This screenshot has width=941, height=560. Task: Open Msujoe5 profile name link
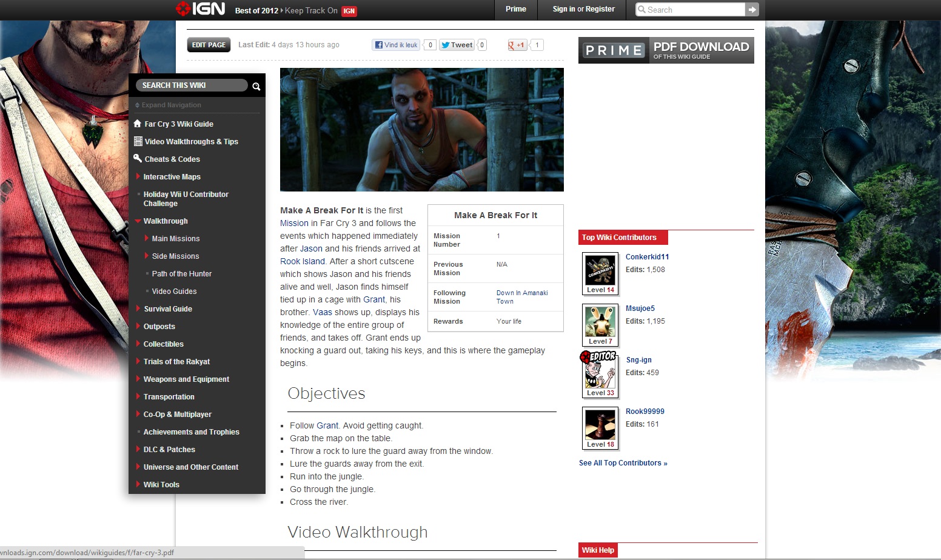click(640, 308)
